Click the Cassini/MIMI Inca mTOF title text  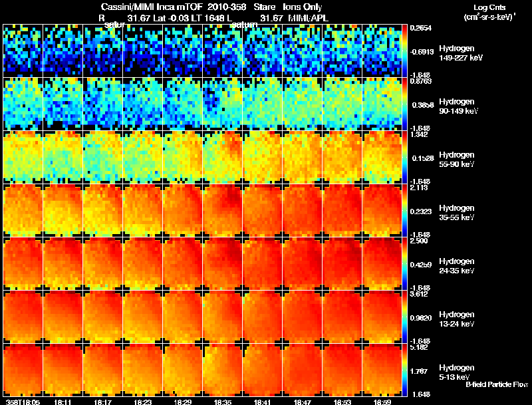point(152,7)
